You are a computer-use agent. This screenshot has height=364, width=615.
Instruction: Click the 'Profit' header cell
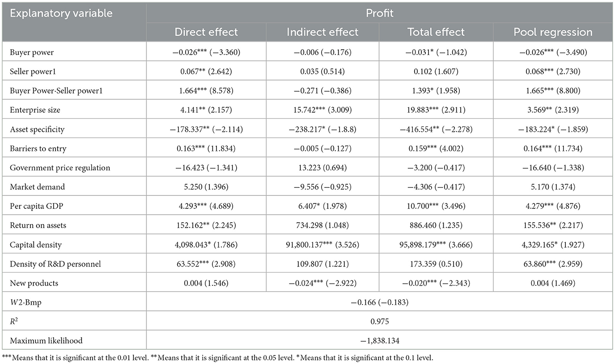pyautogui.click(x=379, y=13)
